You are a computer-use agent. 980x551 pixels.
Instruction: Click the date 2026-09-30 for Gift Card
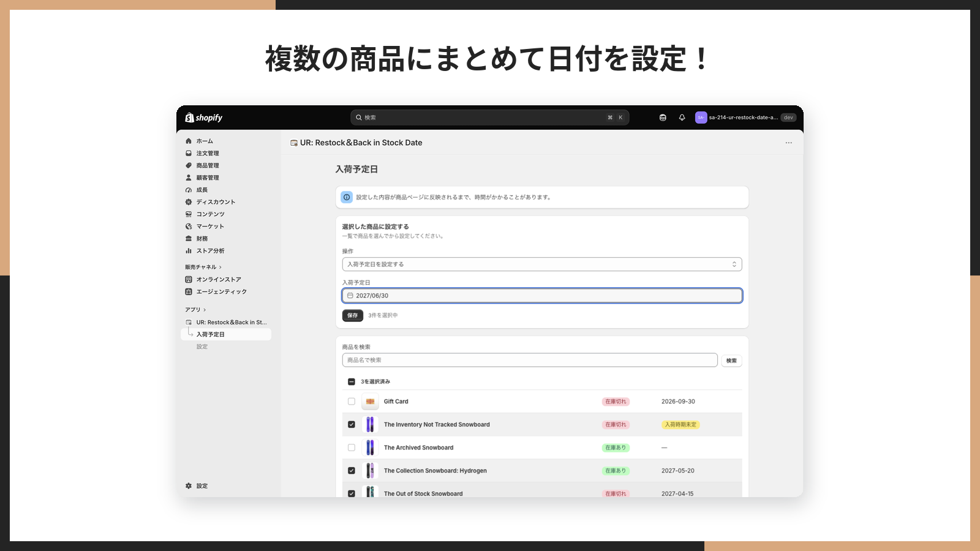pyautogui.click(x=678, y=402)
